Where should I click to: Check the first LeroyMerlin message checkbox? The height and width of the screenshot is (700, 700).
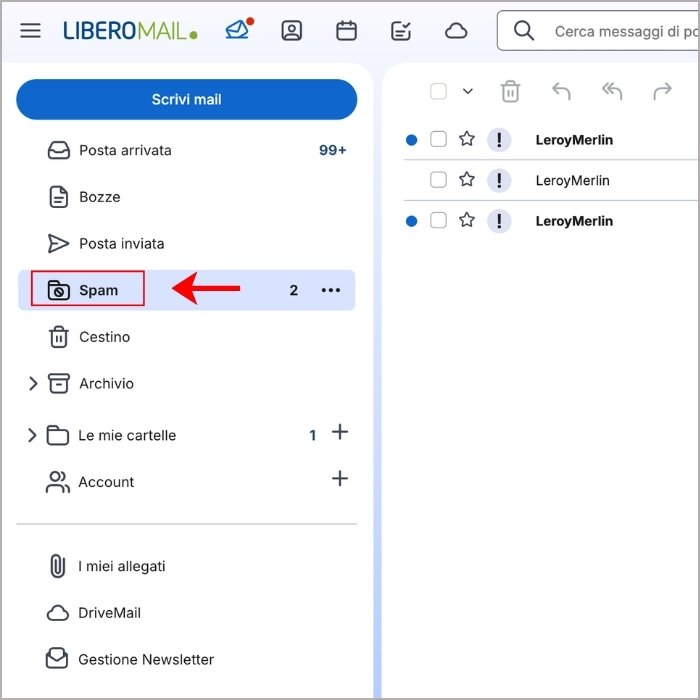pyautogui.click(x=438, y=139)
